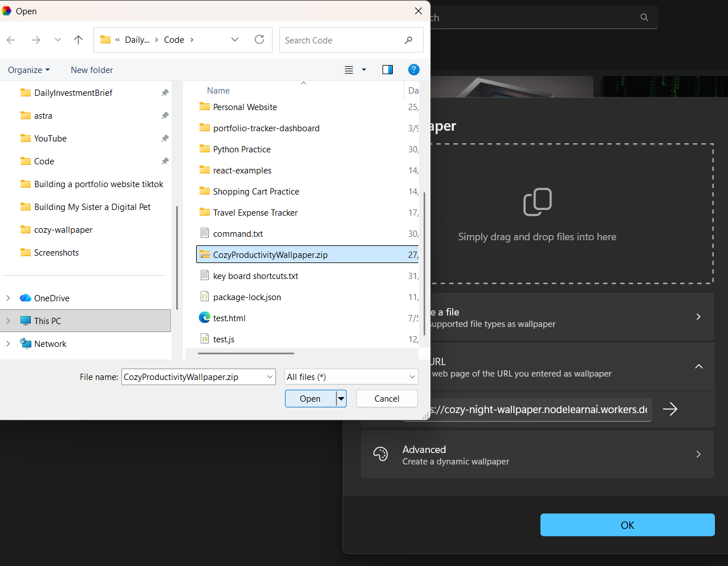This screenshot has width=728, height=566.
Task: Select the react-examples folder
Action: pyautogui.click(x=242, y=171)
